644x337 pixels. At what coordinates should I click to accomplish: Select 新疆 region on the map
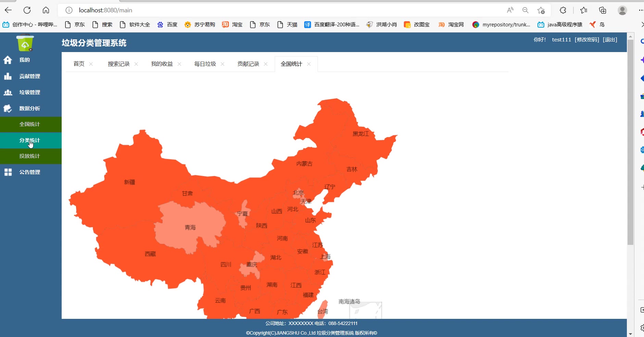pyautogui.click(x=129, y=182)
